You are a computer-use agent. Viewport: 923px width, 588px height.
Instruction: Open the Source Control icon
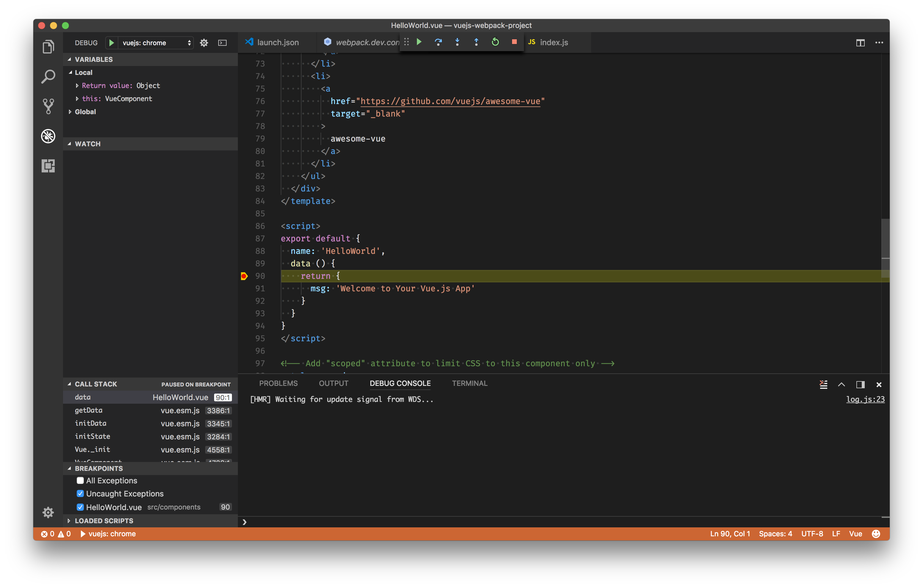48,106
